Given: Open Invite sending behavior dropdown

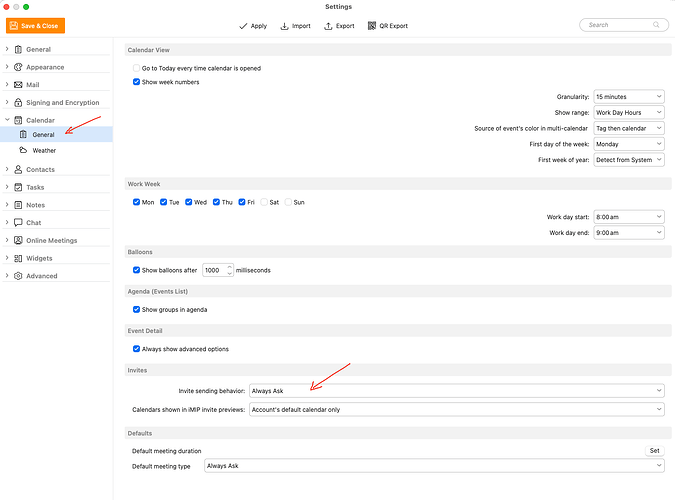Looking at the screenshot, I should point(456,390).
